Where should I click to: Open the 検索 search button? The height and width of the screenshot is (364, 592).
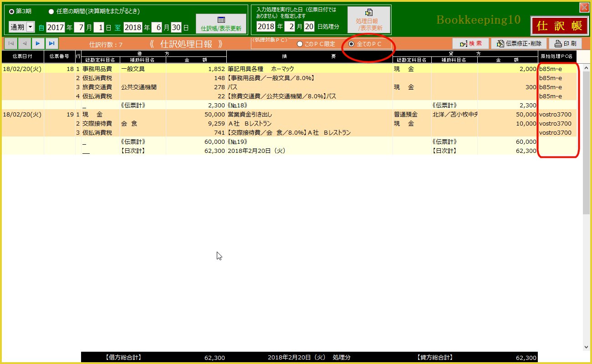point(470,44)
